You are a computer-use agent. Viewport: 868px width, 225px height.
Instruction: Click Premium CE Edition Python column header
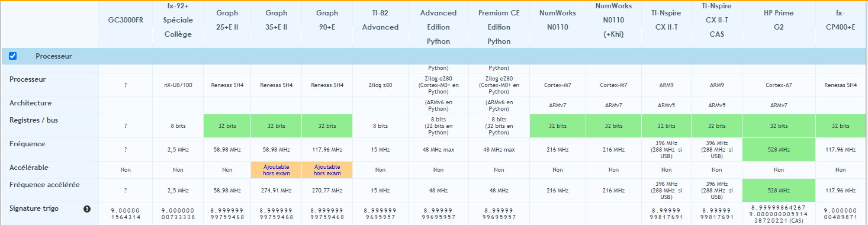pos(499,27)
